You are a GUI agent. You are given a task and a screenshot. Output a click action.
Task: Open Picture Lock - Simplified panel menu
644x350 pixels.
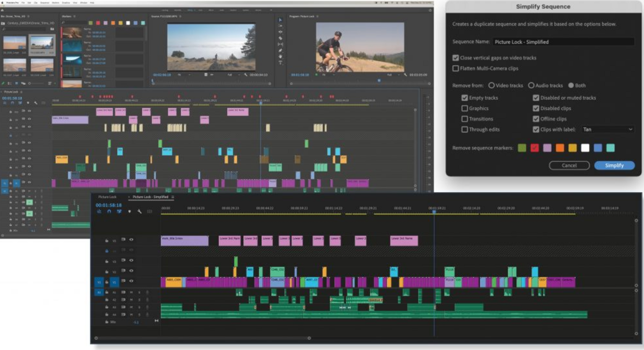pos(173,197)
